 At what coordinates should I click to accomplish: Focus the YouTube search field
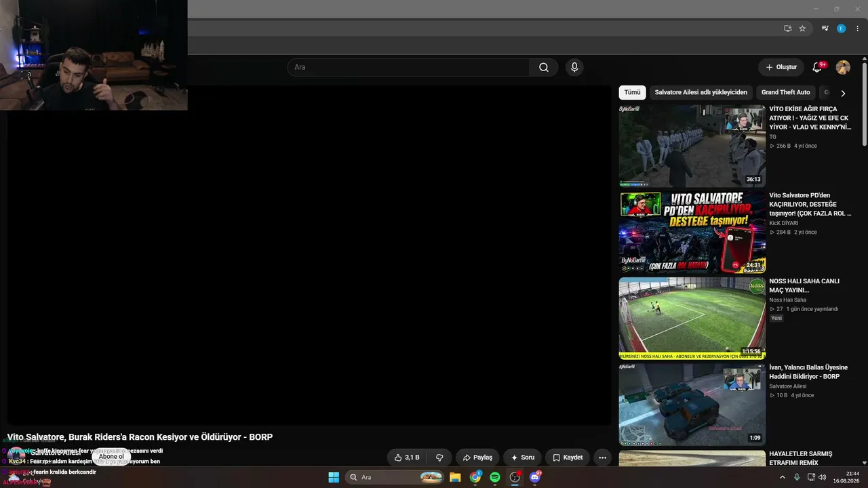408,67
